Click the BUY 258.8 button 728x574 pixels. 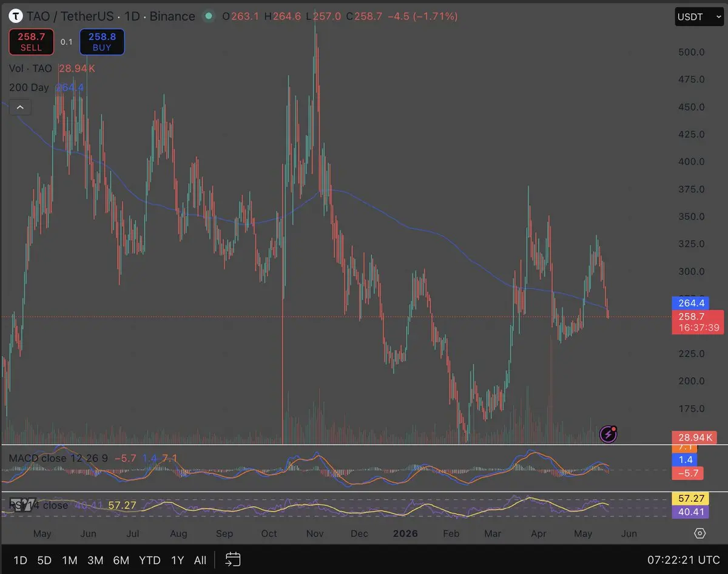pos(102,42)
